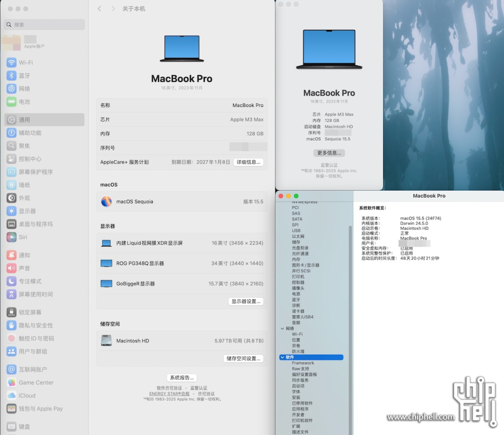Open 监管认证 link in About This Mac window
This screenshot has height=435, width=504.
[x=329, y=165]
